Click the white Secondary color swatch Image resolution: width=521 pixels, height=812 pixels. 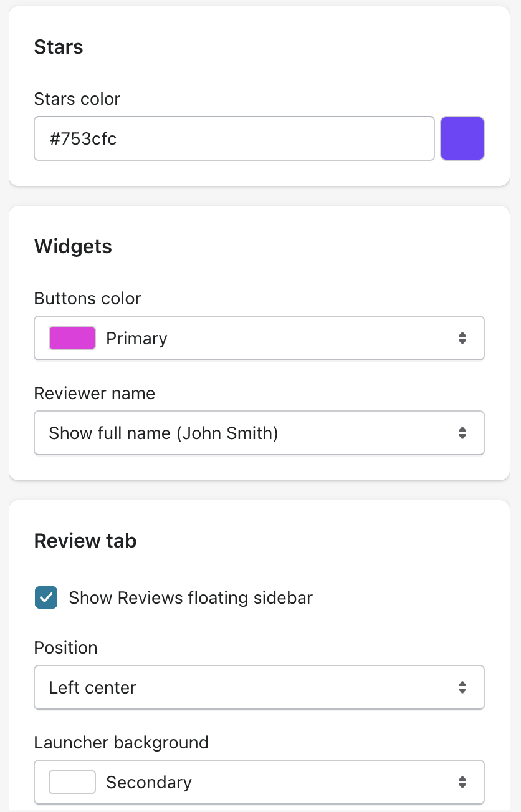(x=72, y=782)
